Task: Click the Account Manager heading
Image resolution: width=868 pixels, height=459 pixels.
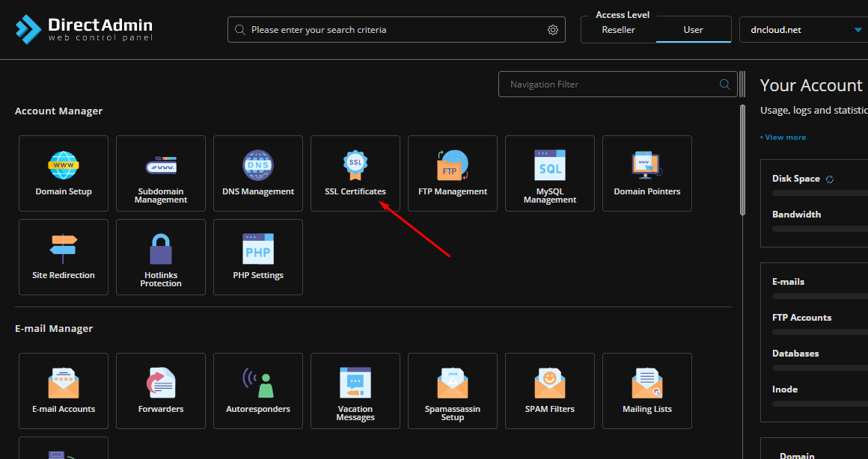Action: coord(58,111)
